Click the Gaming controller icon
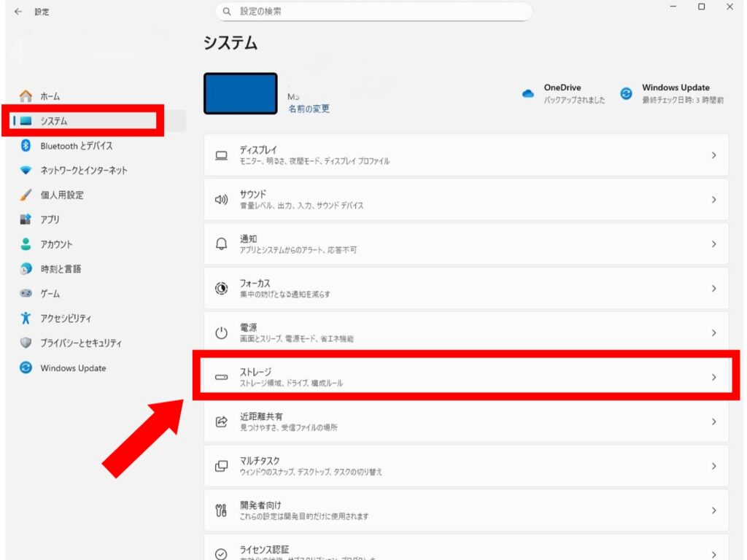Viewport: 747px width, 560px height. point(26,293)
